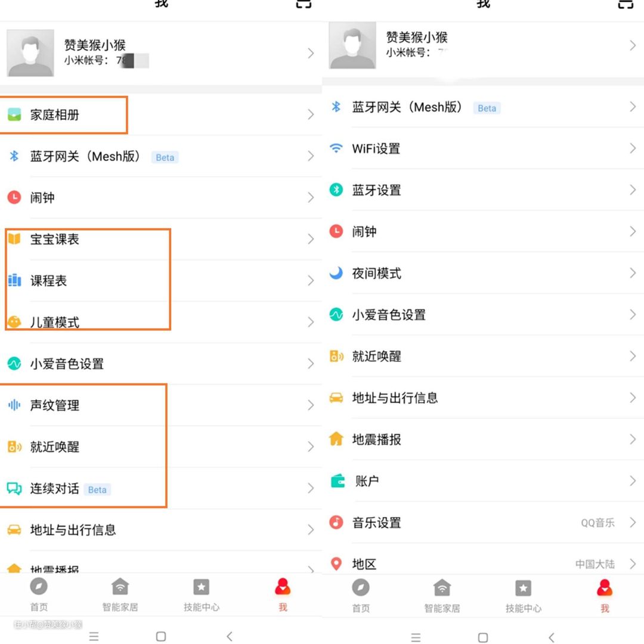Viewport: 644px width, 644px height.
Task: Click the chevron on the 课程表 row
Action: click(311, 281)
